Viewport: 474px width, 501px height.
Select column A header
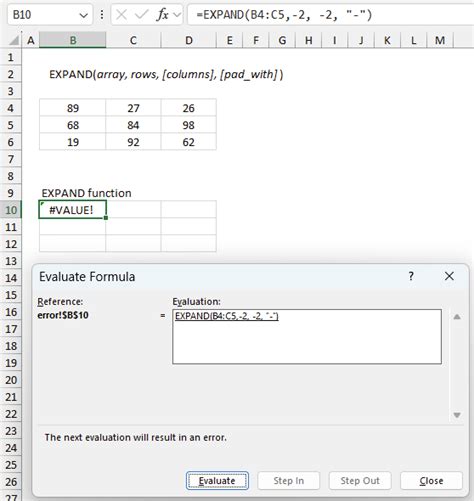click(x=31, y=40)
